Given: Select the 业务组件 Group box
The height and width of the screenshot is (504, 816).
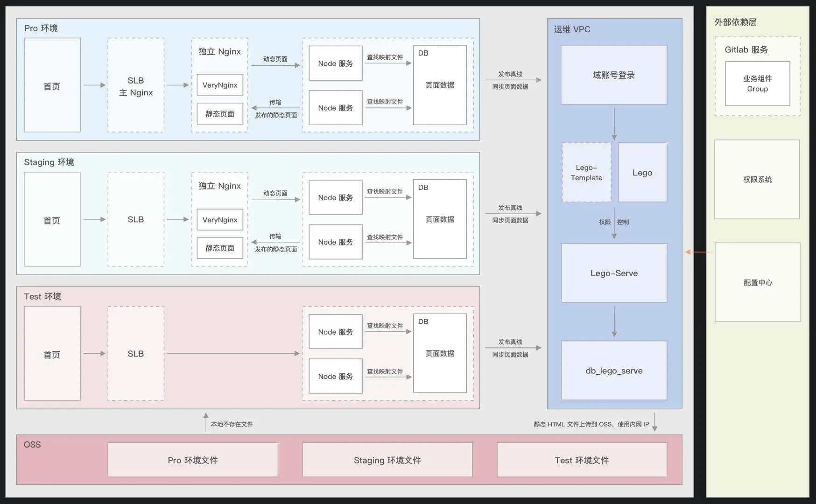Looking at the screenshot, I should 758,84.
